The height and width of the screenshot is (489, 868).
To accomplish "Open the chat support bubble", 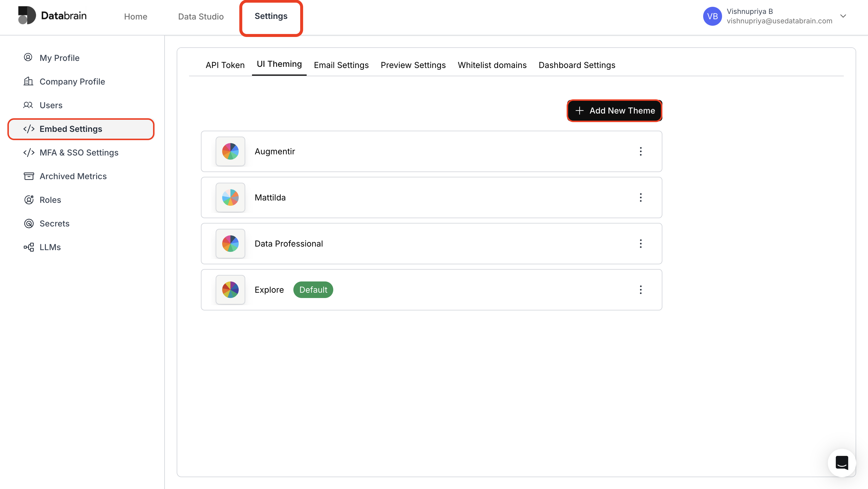I will (x=841, y=463).
